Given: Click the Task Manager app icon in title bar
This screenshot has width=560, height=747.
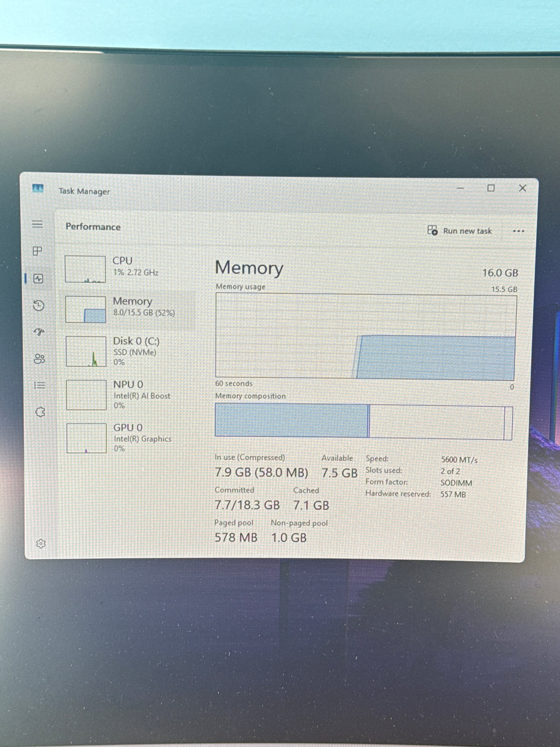Looking at the screenshot, I should click(x=38, y=189).
